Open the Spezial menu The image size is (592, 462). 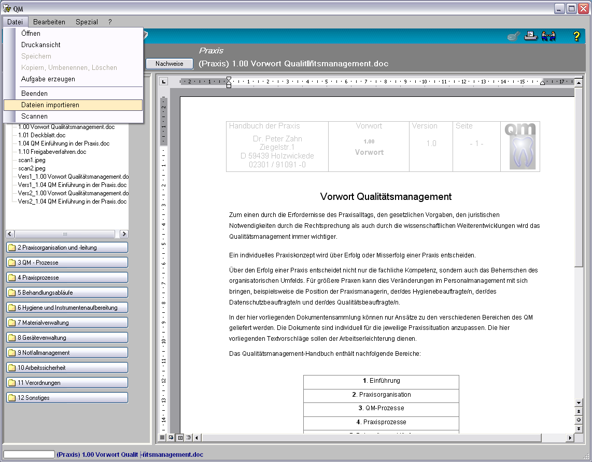[x=87, y=22]
